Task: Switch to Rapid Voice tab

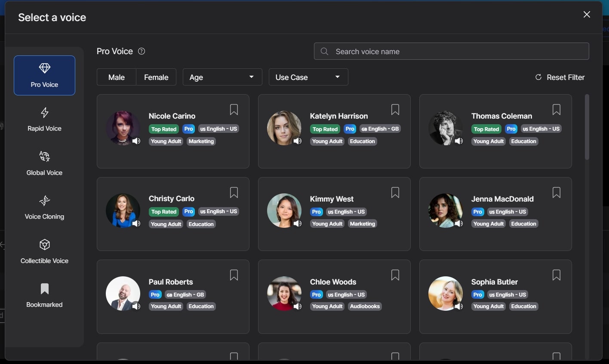Action: click(44, 119)
